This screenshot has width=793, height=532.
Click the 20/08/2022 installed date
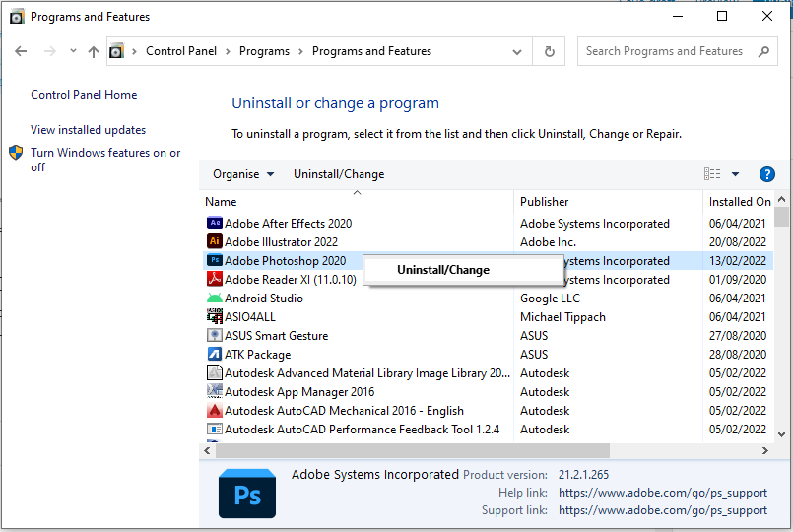738,242
